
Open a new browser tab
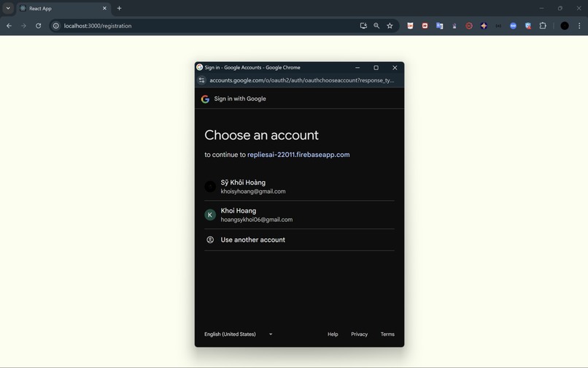point(119,8)
